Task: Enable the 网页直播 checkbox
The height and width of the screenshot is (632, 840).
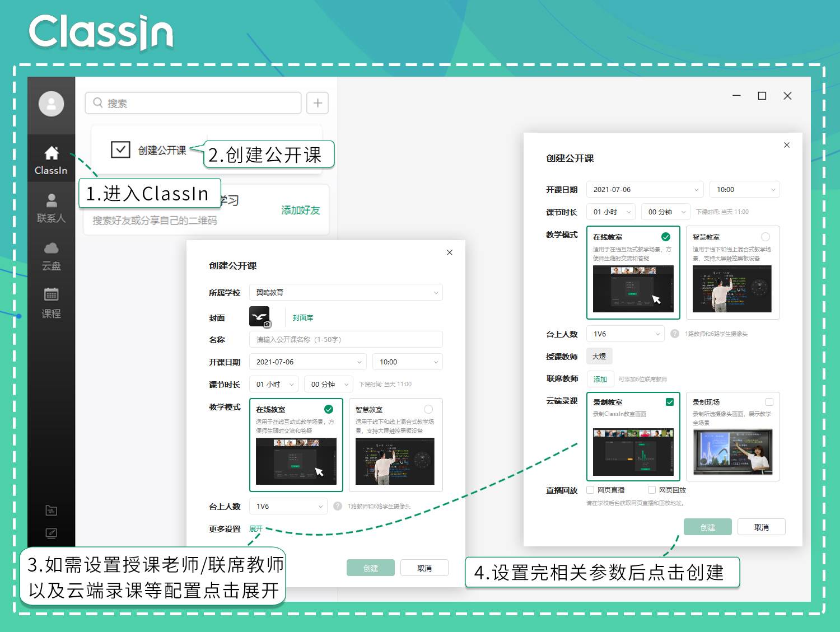Action: [590, 490]
